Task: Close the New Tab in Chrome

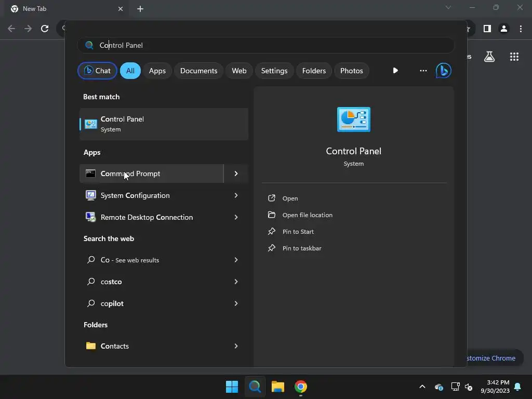Action: tap(121, 9)
